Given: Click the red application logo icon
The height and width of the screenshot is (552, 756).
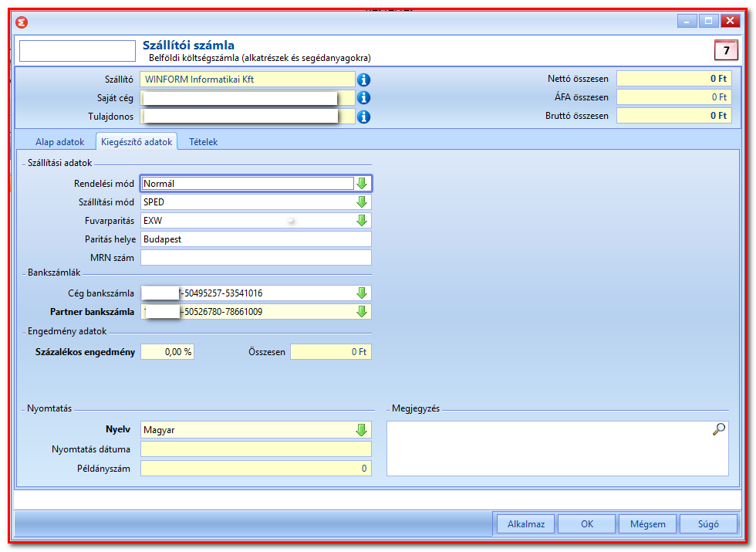Looking at the screenshot, I should click(22, 22).
